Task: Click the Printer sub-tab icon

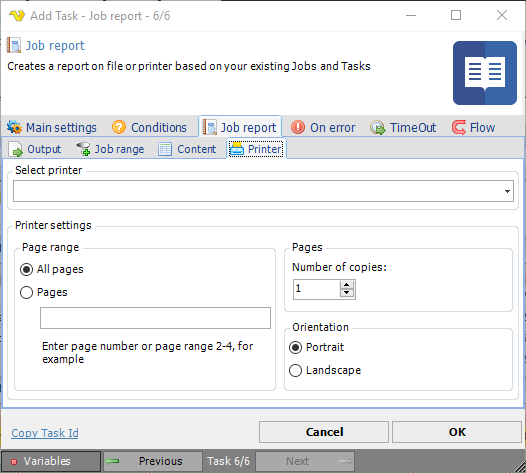Action: point(236,149)
